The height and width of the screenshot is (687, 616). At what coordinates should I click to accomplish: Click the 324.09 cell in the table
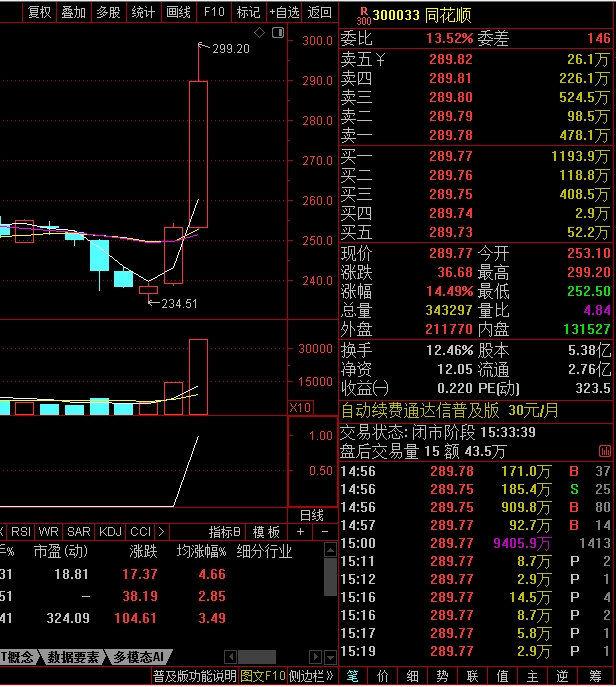click(68, 618)
